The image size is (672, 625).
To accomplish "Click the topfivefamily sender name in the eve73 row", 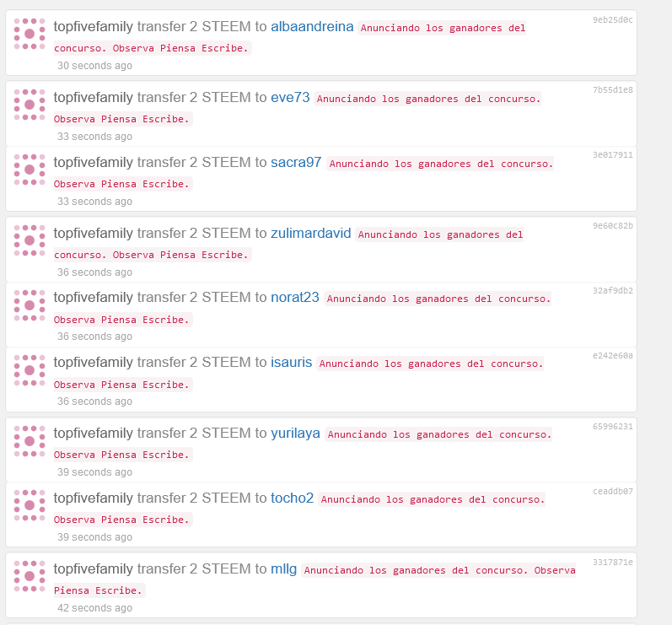I will click(94, 97).
